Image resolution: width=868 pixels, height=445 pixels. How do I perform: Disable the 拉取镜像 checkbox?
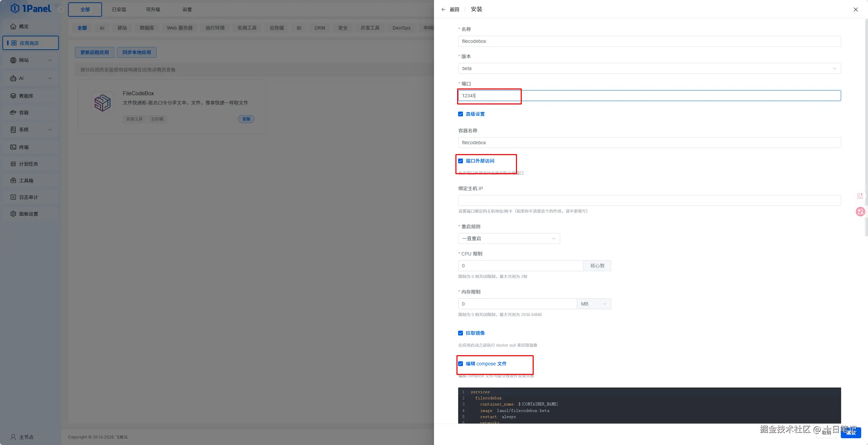click(461, 333)
